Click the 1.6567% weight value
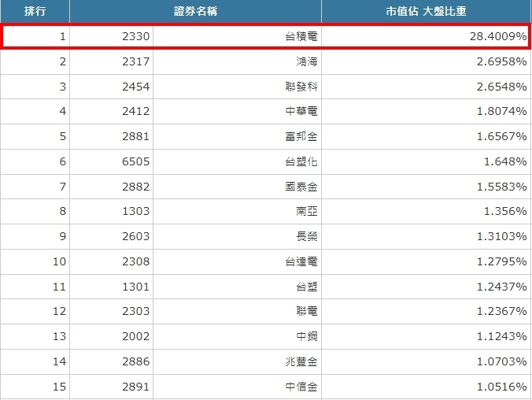 [x=501, y=136]
